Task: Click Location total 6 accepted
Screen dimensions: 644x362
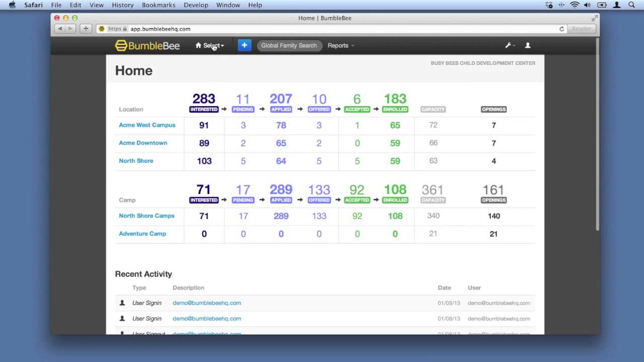Action: (x=357, y=99)
